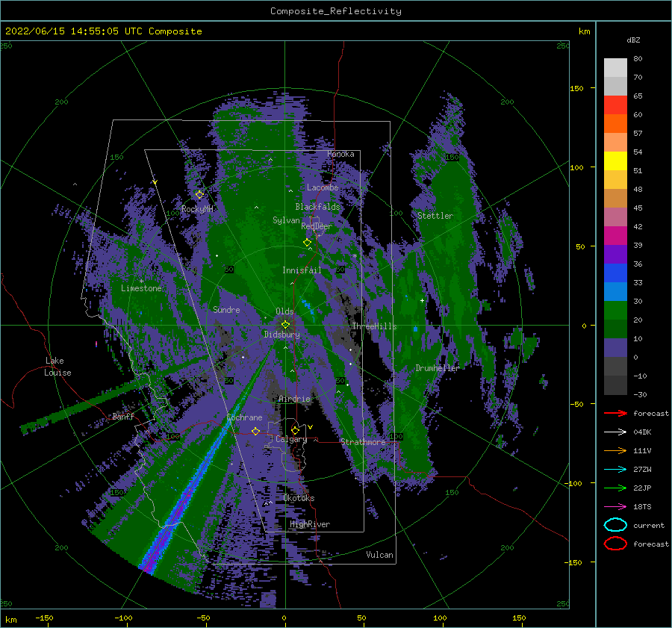Select the orange 111V arrow legend icon

[615, 450]
